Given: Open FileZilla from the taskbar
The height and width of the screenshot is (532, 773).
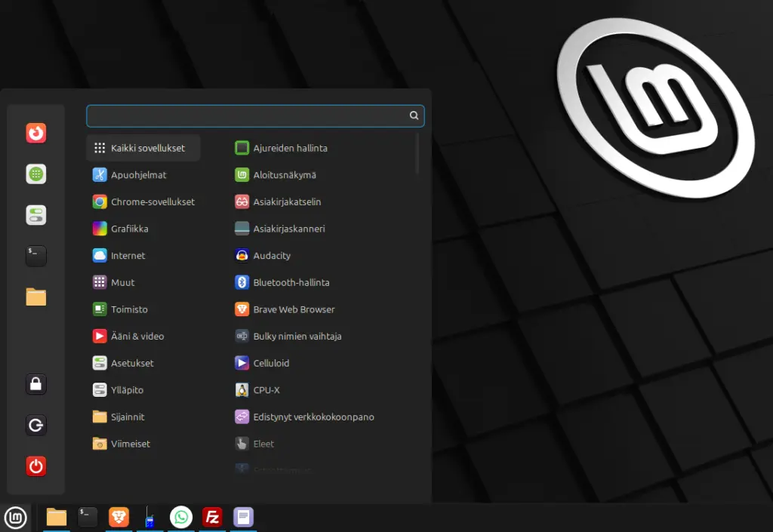Looking at the screenshot, I should 212,517.
